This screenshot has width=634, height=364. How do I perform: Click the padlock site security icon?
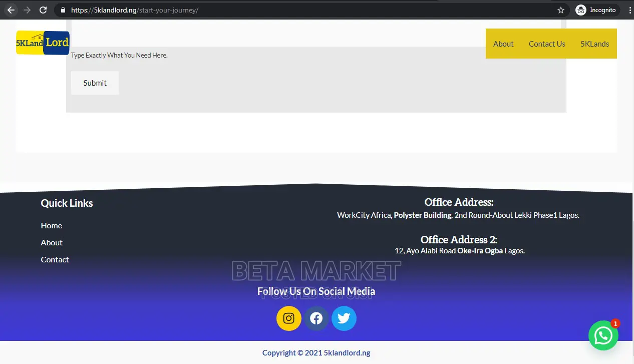click(x=63, y=10)
